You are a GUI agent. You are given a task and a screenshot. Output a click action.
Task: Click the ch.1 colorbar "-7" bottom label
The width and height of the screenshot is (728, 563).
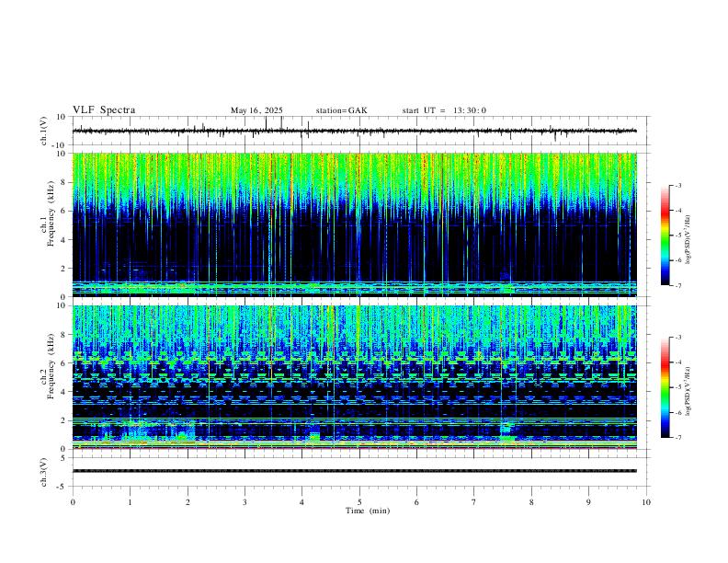[677, 285]
